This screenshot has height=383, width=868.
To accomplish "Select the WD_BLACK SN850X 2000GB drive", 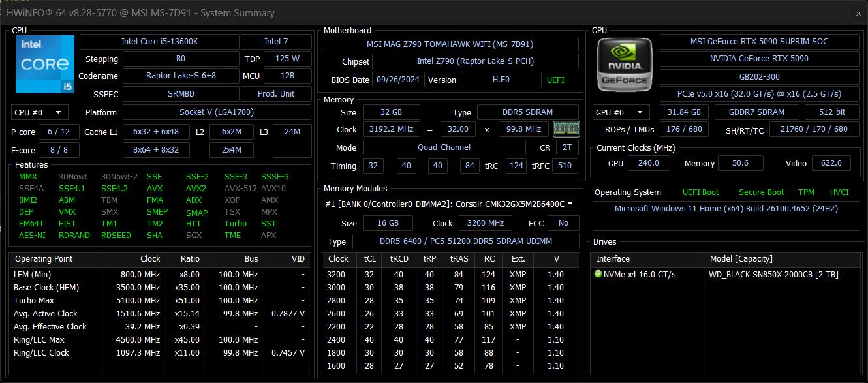I will coord(726,275).
